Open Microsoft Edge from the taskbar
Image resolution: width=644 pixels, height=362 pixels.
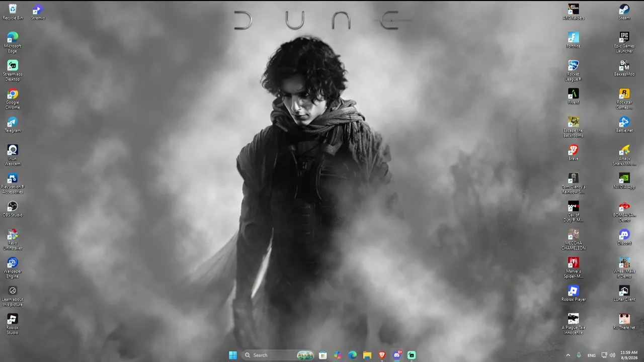point(353,355)
